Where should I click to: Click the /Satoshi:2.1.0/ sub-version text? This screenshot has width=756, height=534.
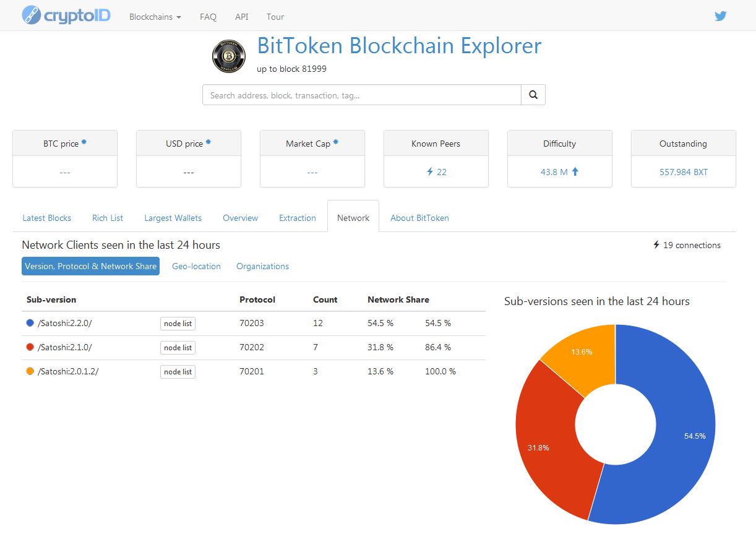(65, 347)
